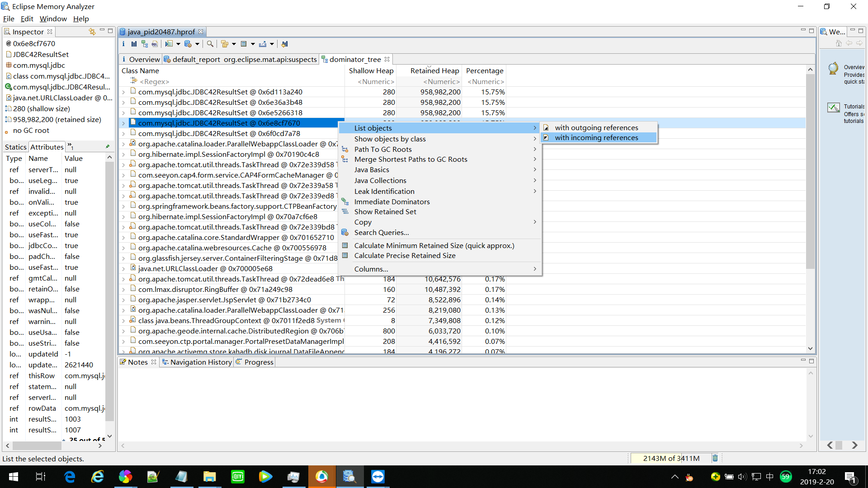Open the OQL query editor icon
The height and width of the screenshot is (488, 868).
(x=155, y=44)
